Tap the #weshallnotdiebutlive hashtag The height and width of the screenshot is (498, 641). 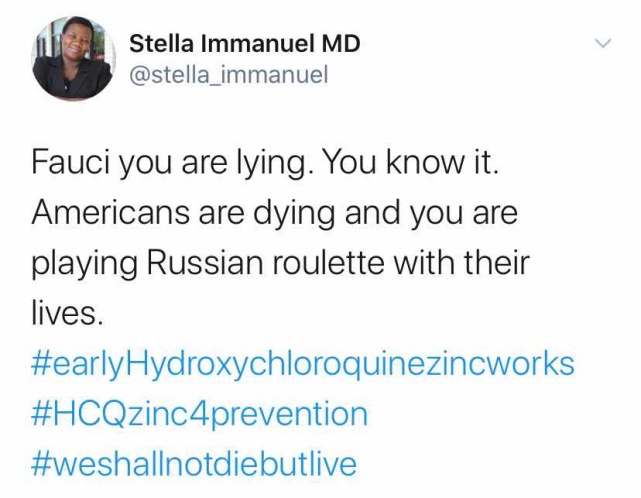[x=194, y=463]
